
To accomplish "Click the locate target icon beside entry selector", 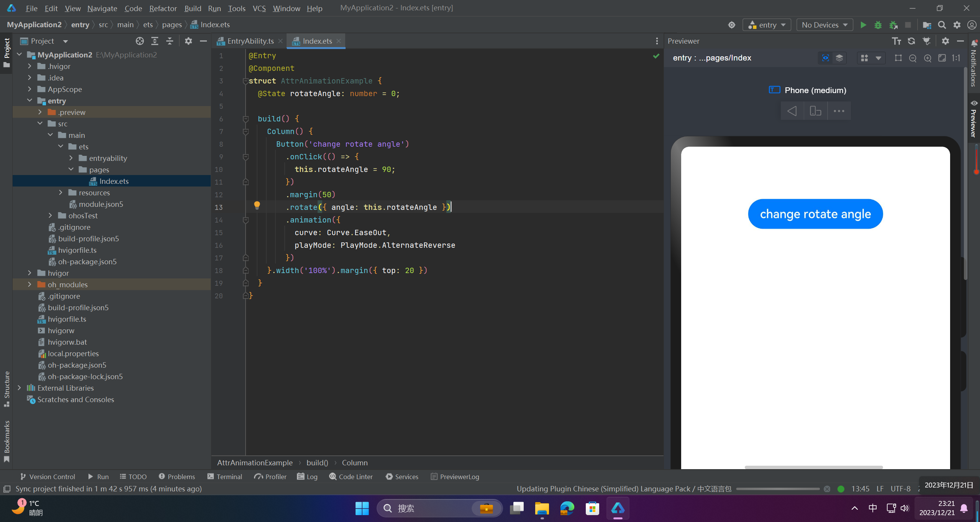I will tap(732, 25).
